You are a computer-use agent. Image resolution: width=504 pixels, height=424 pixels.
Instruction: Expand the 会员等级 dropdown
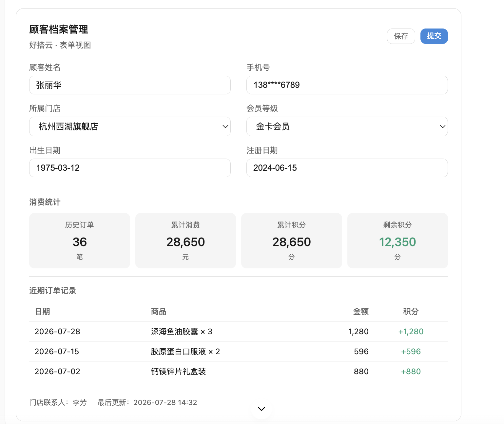347,126
